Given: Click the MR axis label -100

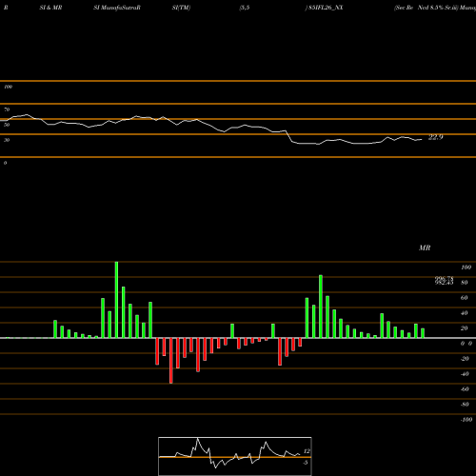Looking at the screenshot, I should point(466,420).
